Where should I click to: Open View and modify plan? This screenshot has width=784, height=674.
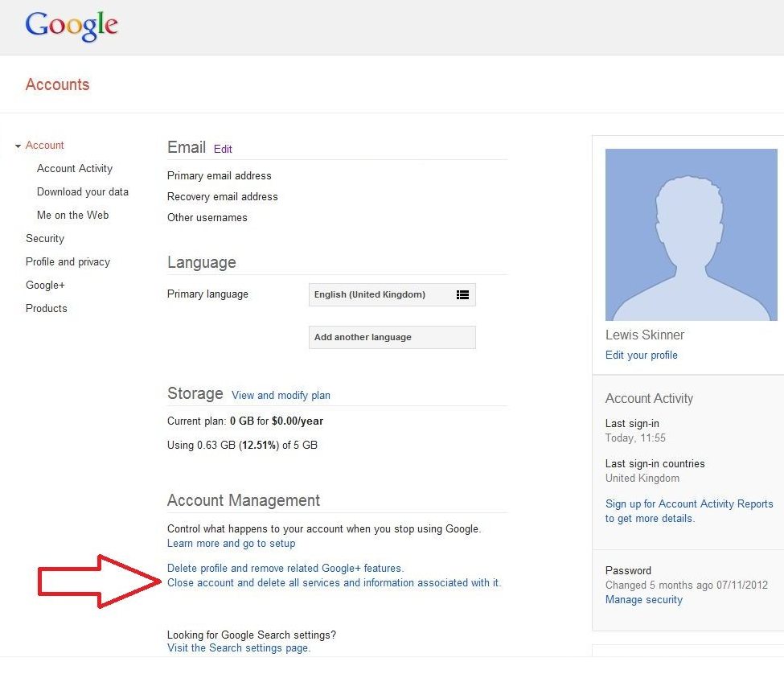click(x=281, y=396)
